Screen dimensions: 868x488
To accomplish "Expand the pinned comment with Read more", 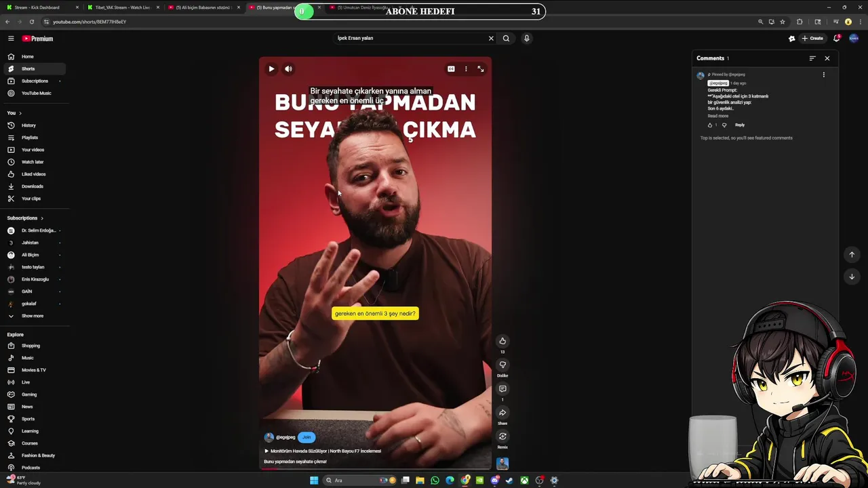I will click(x=718, y=116).
